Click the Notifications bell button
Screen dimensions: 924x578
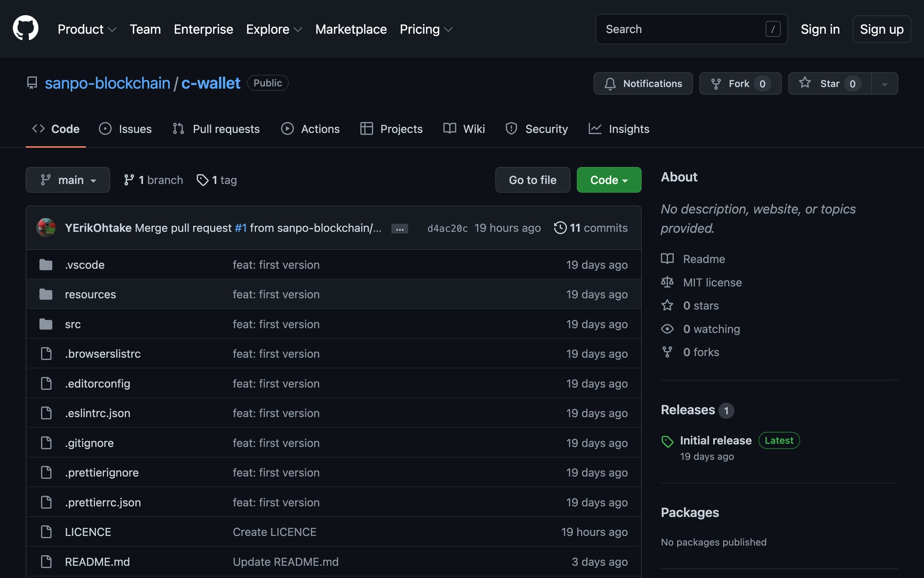tap(643, 83)
